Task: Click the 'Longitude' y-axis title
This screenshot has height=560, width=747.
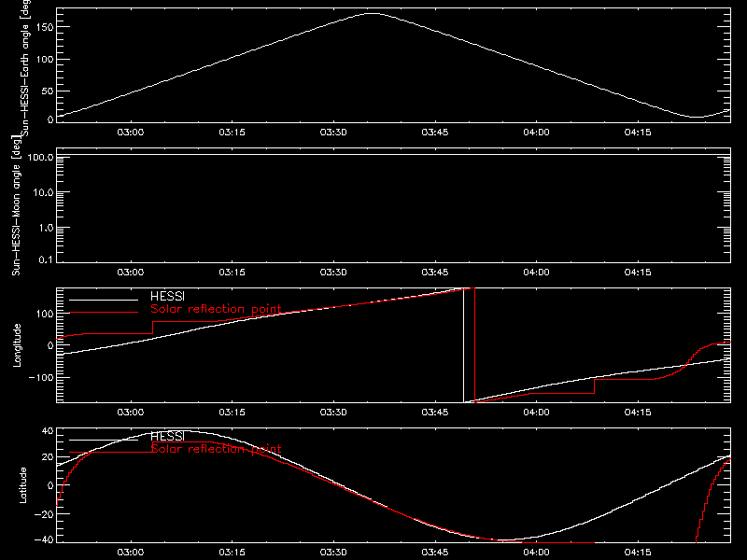Action: pyautogui.click(x=17, y=345)
